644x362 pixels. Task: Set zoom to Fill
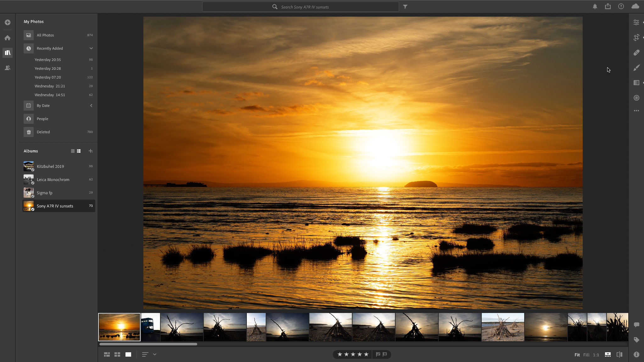pos(586,355)
